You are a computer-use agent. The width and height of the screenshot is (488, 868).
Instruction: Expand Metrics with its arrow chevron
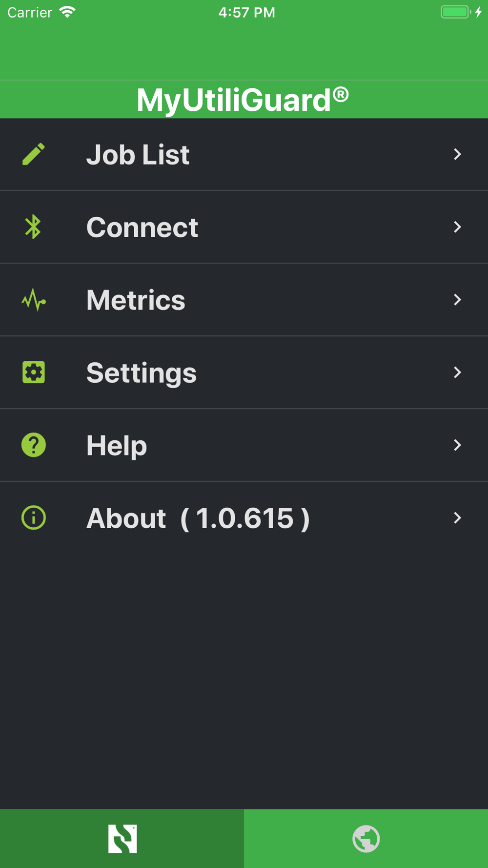[x=457, y=300]
